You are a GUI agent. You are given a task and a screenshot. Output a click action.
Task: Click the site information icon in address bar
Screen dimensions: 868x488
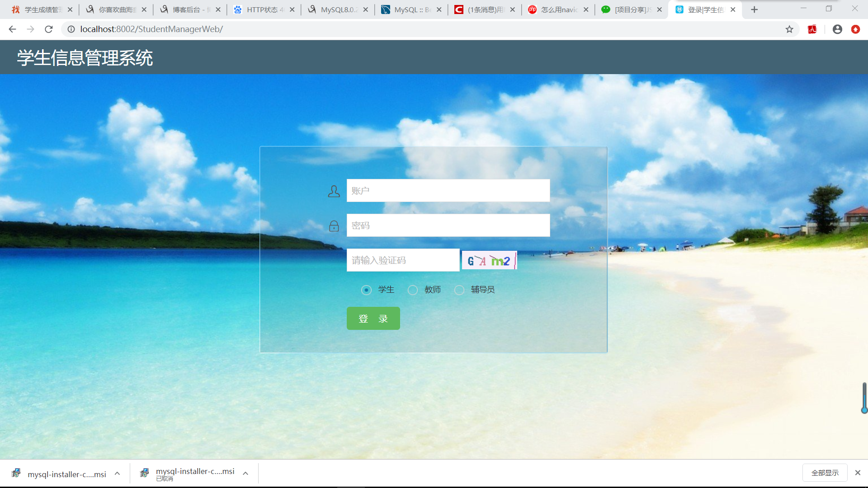coord(71,29)
